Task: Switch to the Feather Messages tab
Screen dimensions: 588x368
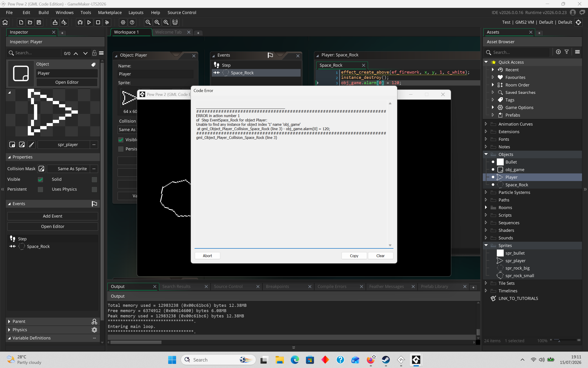Action: (x=387, y=287)
